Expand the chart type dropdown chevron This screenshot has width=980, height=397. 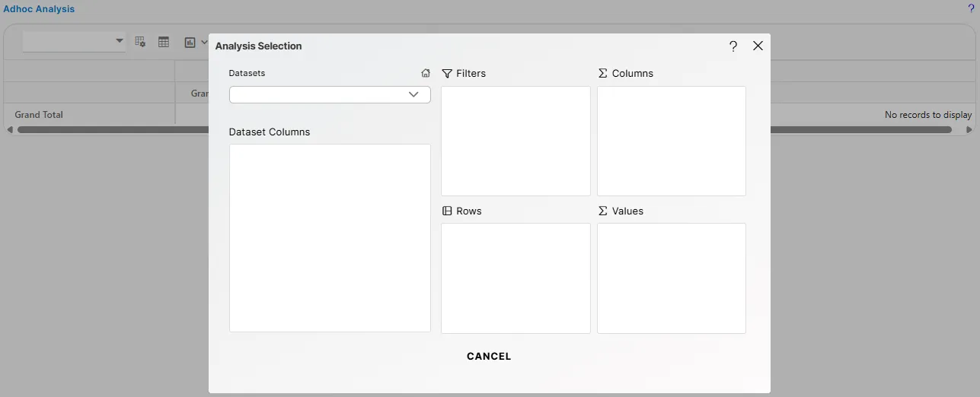[204, 43]
